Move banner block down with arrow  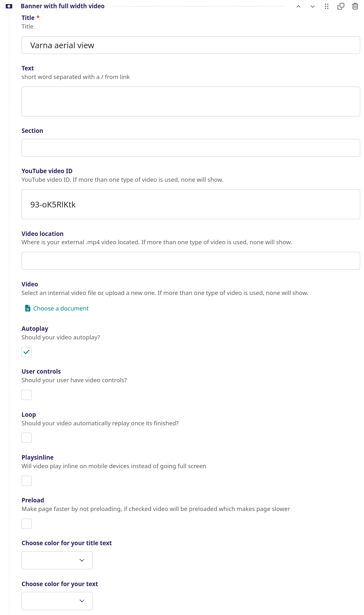pos(313,6)
